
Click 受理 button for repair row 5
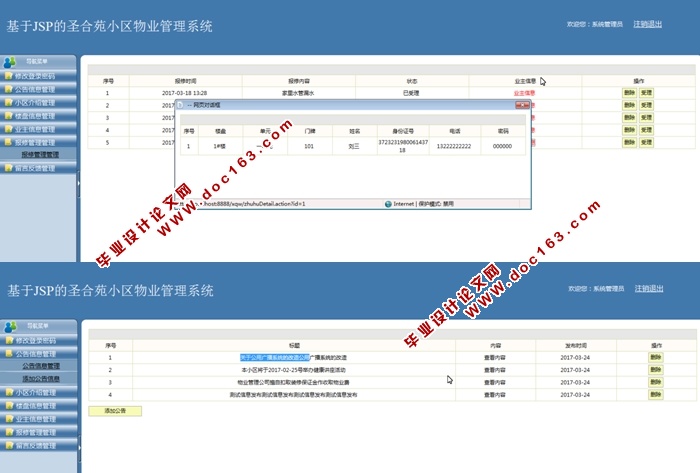(x=646, y=142)
